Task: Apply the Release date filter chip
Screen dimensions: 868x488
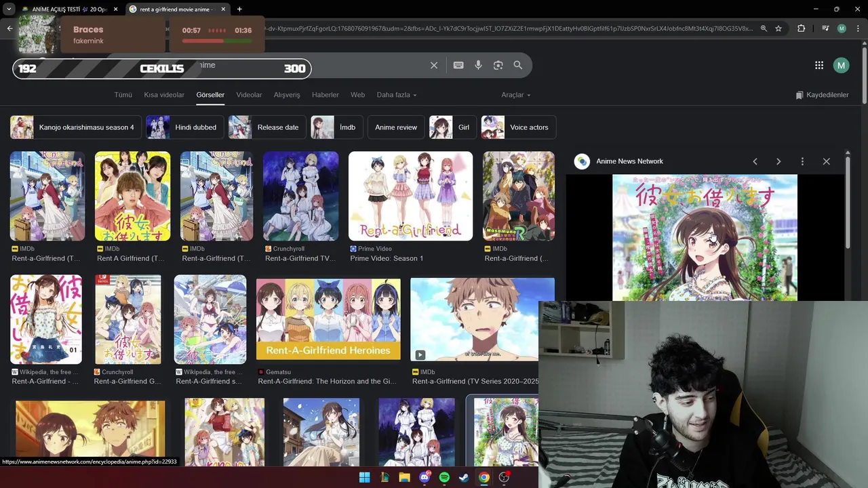Action: (x=267, y=127)
